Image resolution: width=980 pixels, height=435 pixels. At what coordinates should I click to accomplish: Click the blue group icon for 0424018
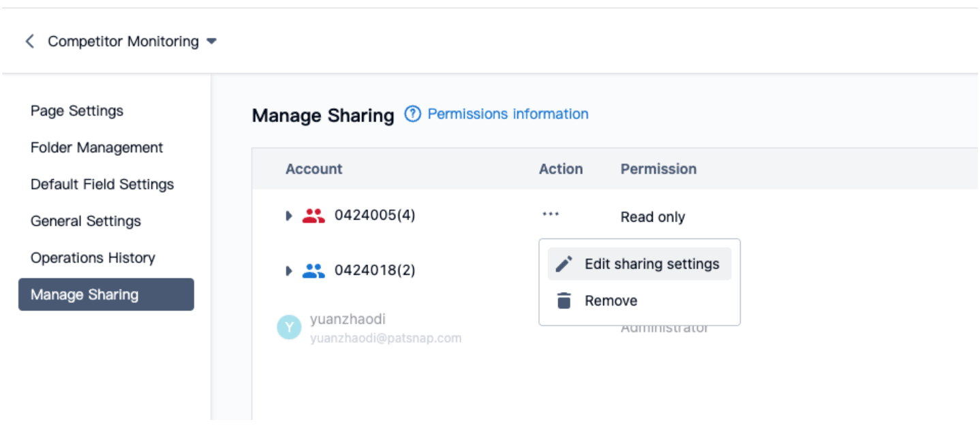tap(313, 271)
